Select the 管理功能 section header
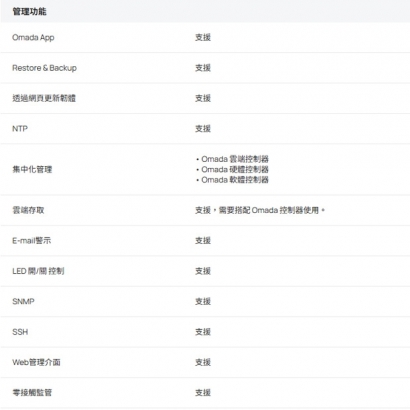The height and width of the screenshot is (410, 410). point(29,11)
